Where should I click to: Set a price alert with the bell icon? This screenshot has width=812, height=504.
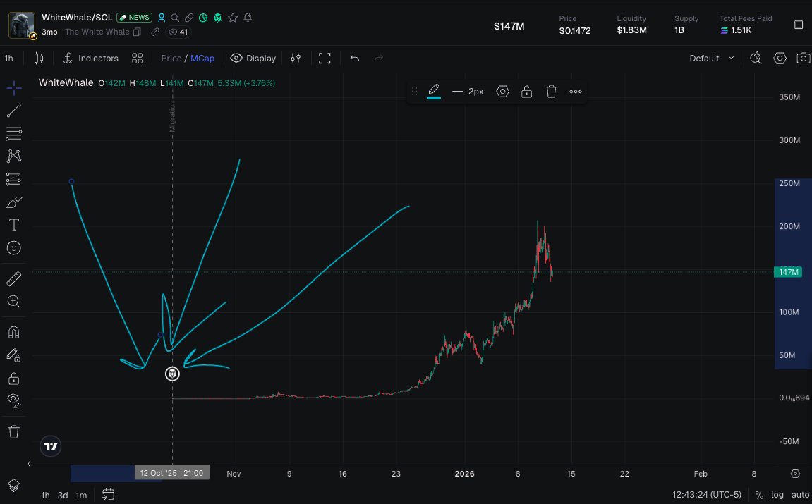click(x=248, y=18)
